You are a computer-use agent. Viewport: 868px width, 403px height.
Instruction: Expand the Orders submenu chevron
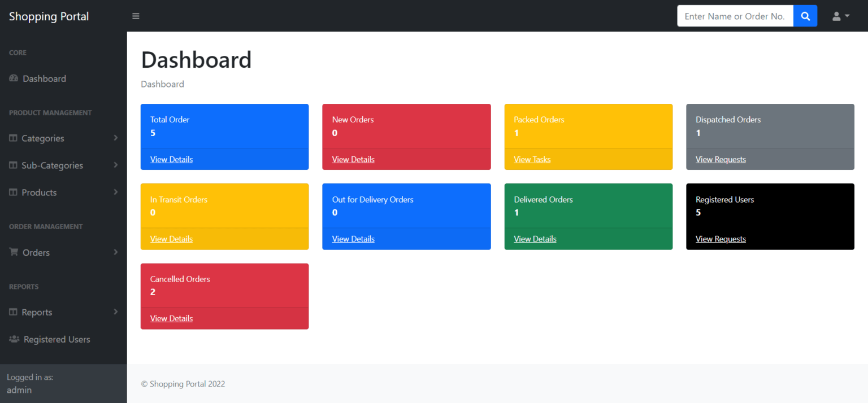(x=115, y=252)
